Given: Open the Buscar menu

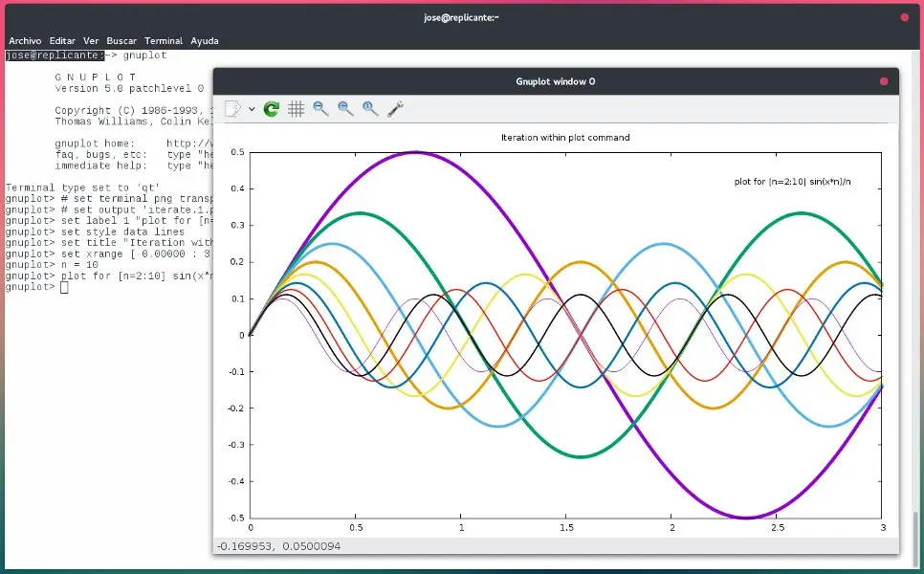Looking at the screenshot, I should pyautogui.click(x=121, y=40).
